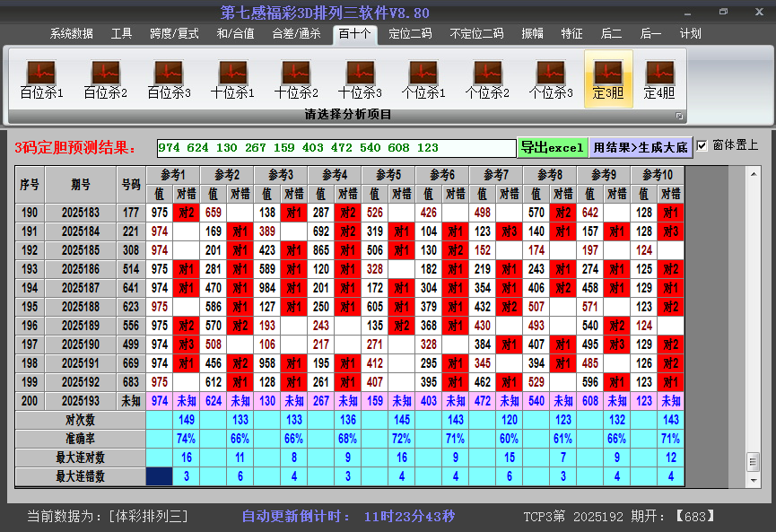Image resolution: width=776 pixels, height=532 pixels.
Task: Choose the 十位杀3 analysis icon
Action: tap(360, 79)
